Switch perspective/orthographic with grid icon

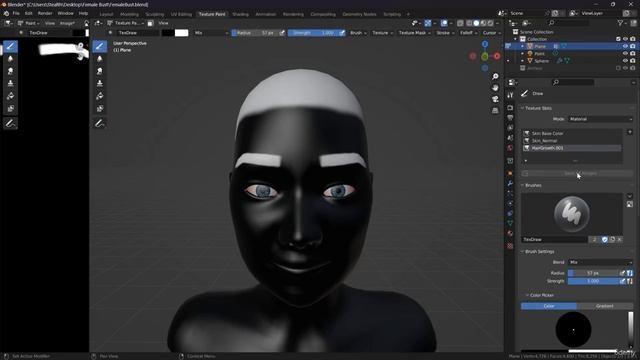[x=495, y=111]
